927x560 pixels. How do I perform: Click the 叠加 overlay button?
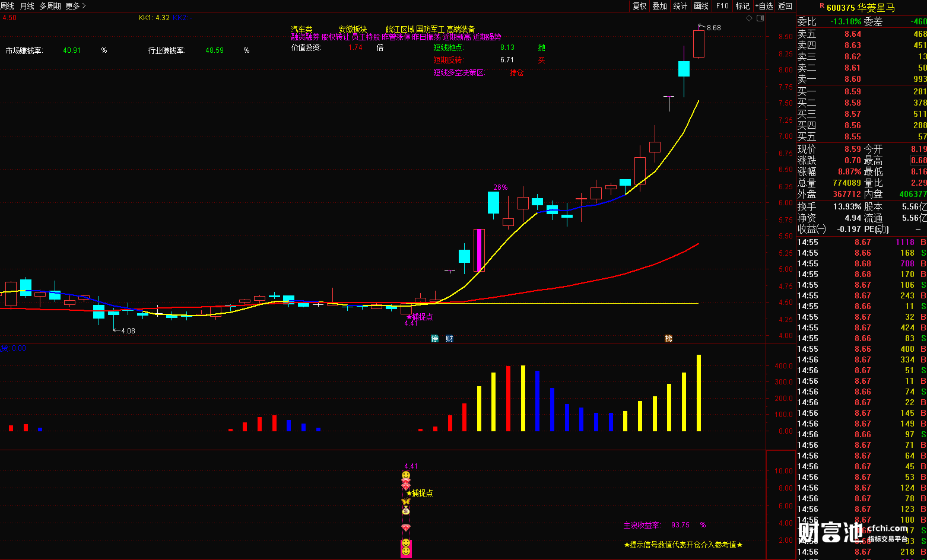coord(660,6)
